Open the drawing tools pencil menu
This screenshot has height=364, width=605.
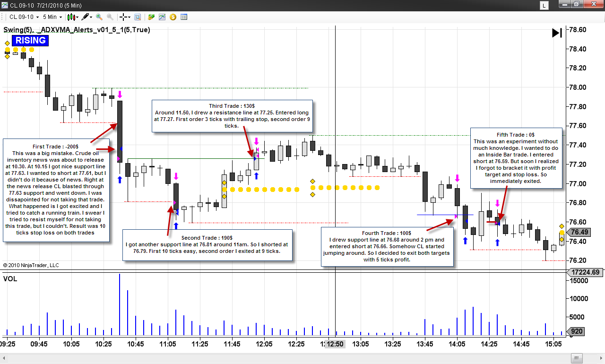86,17
